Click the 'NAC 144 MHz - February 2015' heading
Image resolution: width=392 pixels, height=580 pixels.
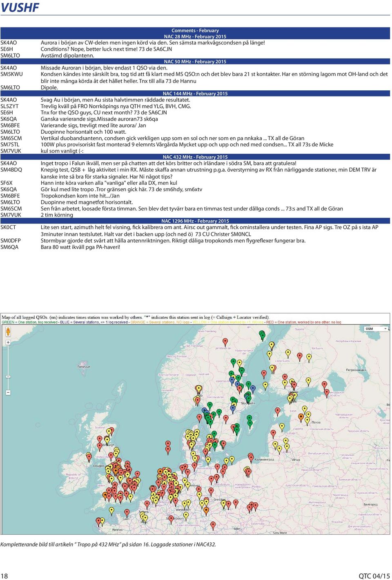coord(195,93)
